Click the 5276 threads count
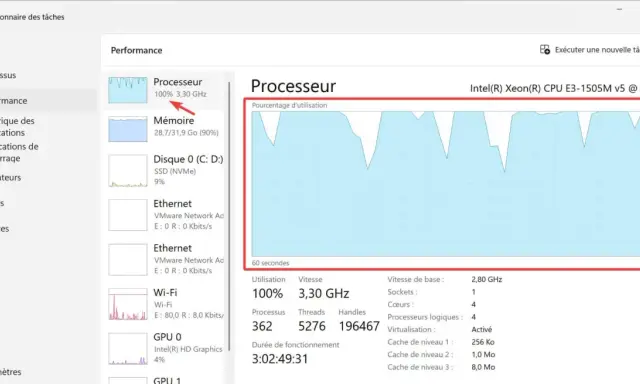640x384 pixels. coord(312,326)
